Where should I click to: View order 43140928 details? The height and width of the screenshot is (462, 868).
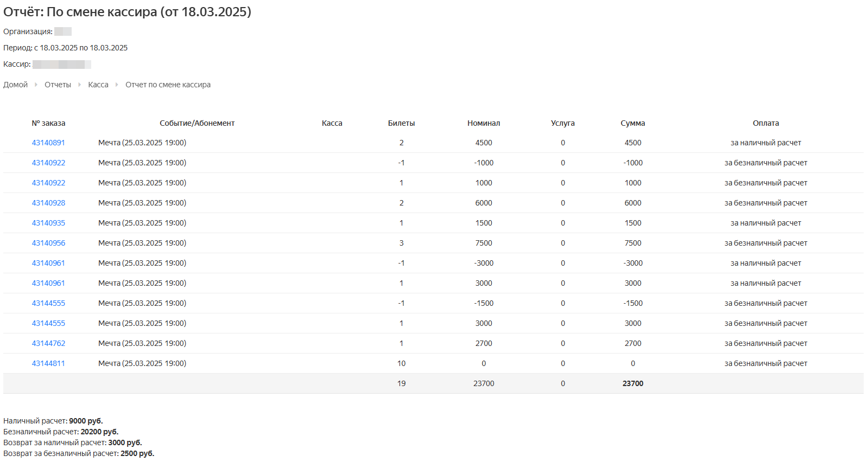tap(48, 203)
